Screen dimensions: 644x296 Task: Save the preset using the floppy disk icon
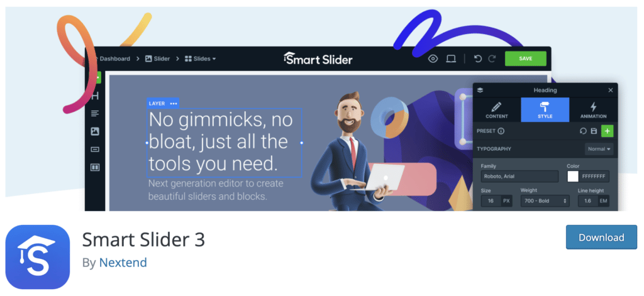pos(594,131)
